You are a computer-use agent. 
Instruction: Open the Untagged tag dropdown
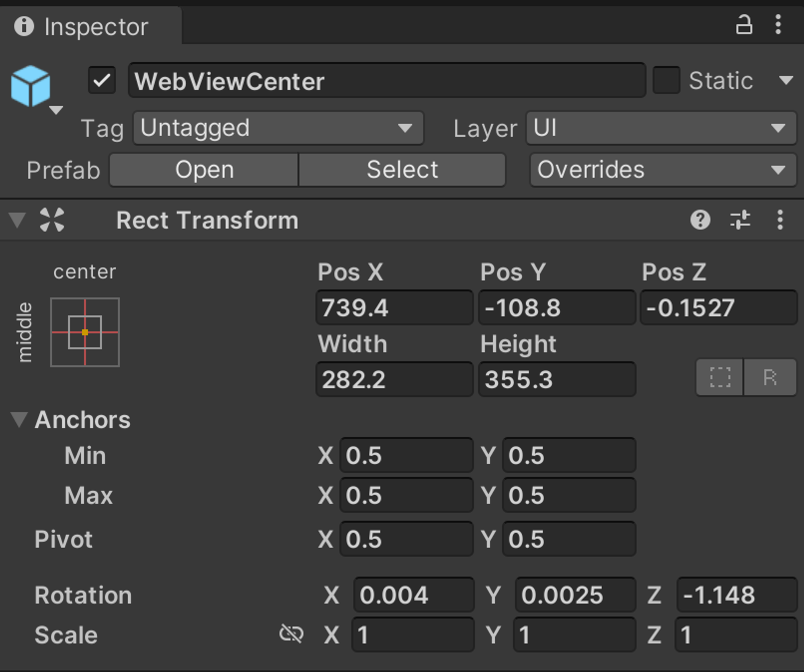click(x=278, y=128)
